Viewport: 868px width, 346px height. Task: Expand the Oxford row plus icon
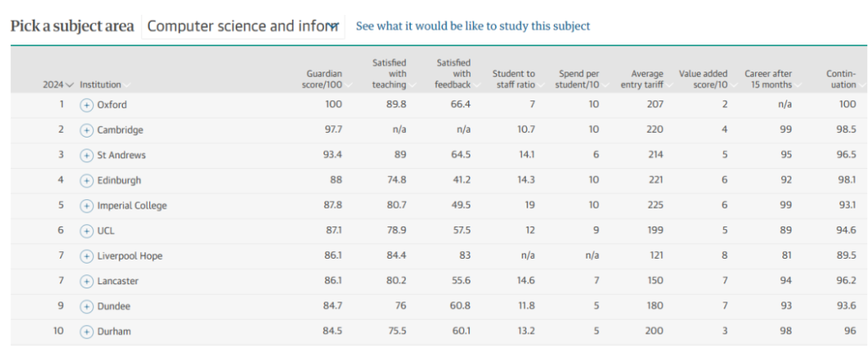coord(87,105)
